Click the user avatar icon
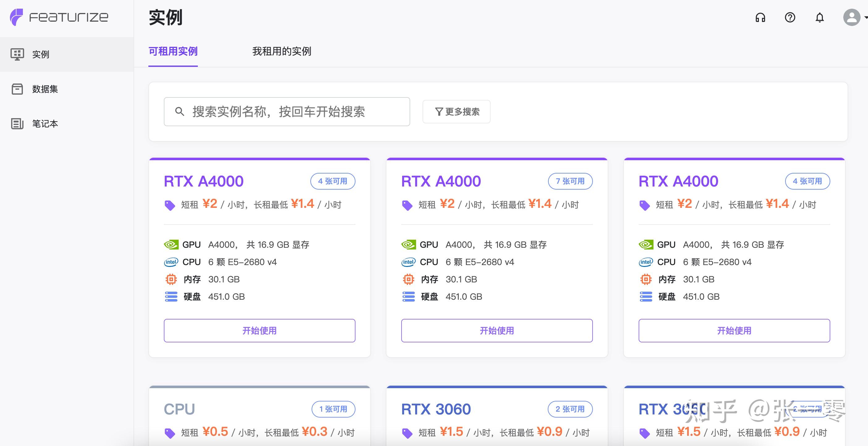Screen dimensions: 868x446 [x=852, y=18]
